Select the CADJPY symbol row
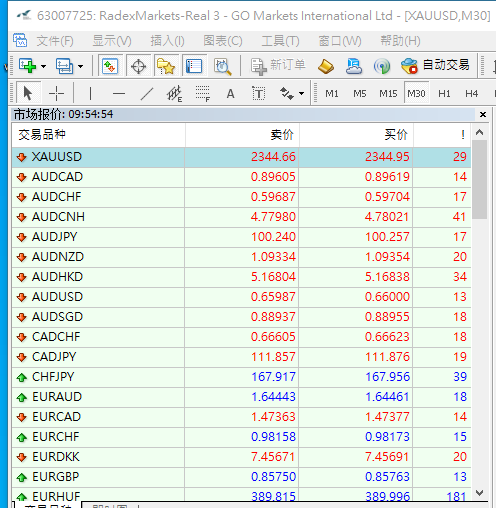 (241, 357)
